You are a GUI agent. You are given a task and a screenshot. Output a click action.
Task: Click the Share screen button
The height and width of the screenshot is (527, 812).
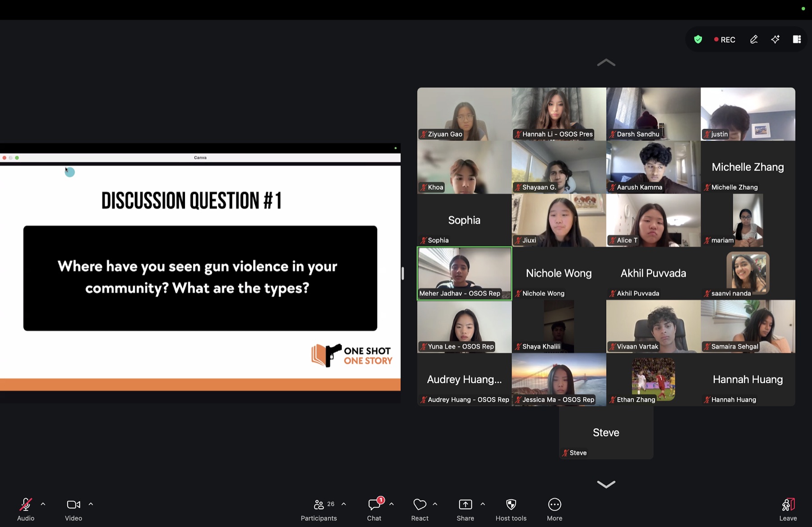465,509
